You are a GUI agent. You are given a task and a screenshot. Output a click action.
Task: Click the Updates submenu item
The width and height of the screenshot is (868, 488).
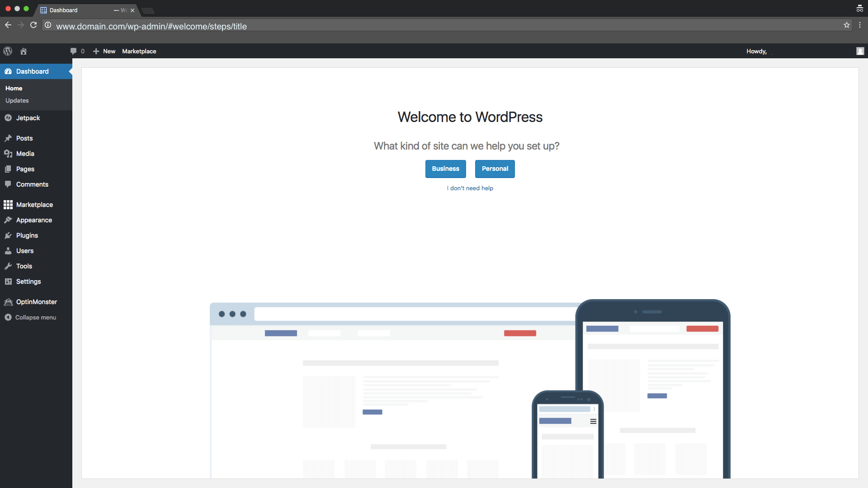click(17, 101)
